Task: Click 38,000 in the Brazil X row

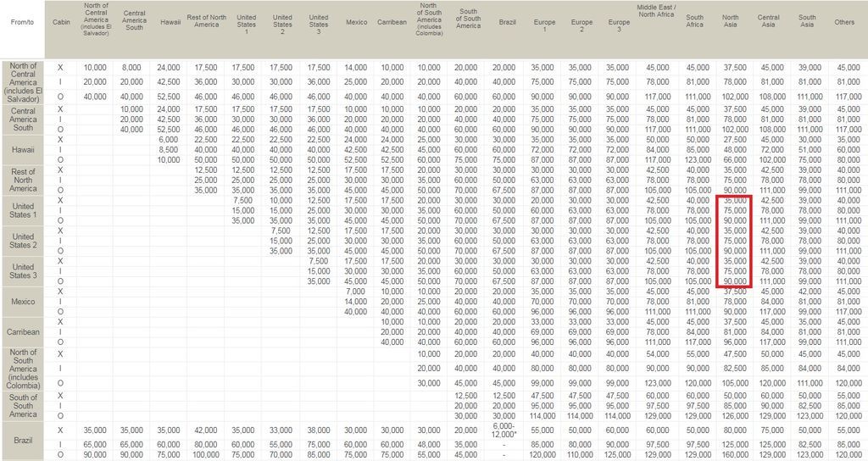Action: tap(318, 430)
